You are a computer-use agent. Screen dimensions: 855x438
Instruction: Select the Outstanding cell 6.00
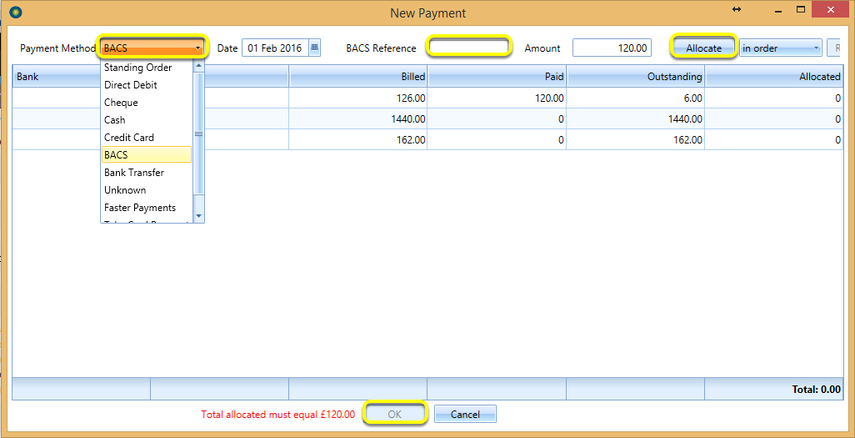tap(635, 98)
